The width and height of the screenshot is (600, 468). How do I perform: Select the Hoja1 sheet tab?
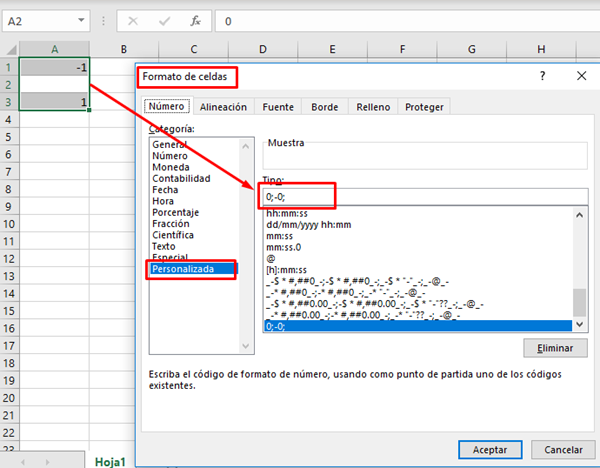112,460
